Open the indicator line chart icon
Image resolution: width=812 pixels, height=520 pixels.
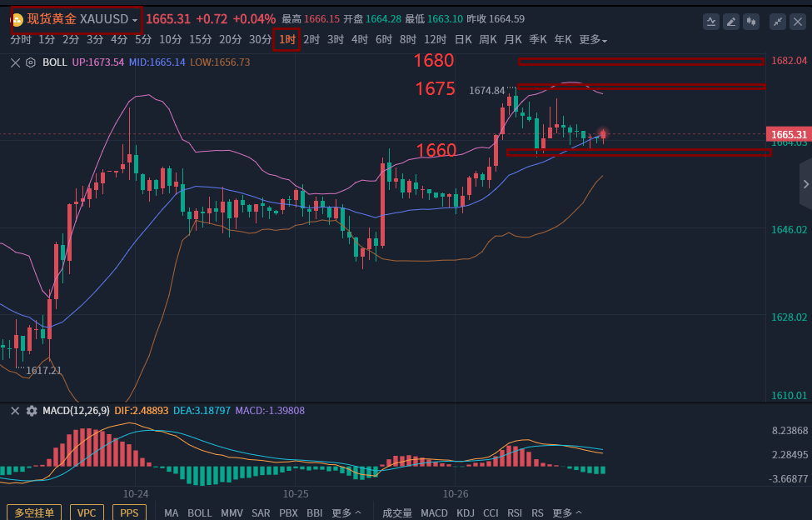click(711, 22)
